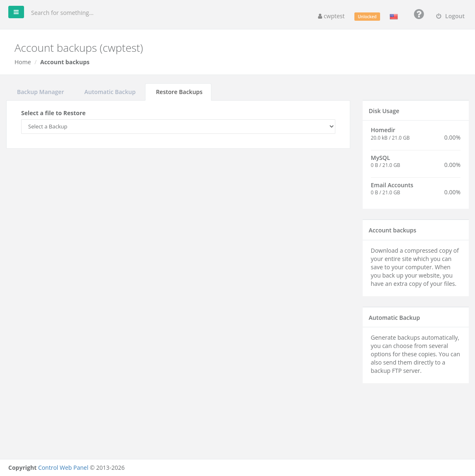The width and height of the screenshot is (475, 476).
Task: Click the 'Account backups' sidebar panel heading
Action: [x=393, y=230]
